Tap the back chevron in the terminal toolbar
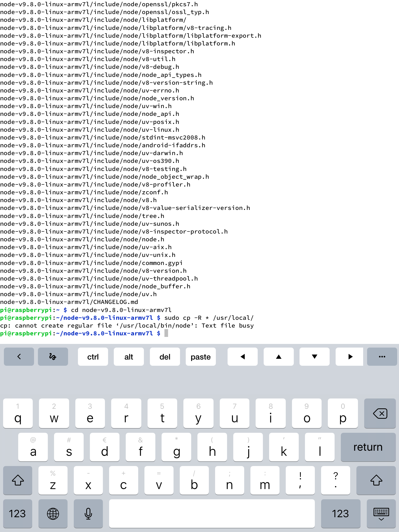The width and height of the screenshot is (399, 532). click(19, 357)
